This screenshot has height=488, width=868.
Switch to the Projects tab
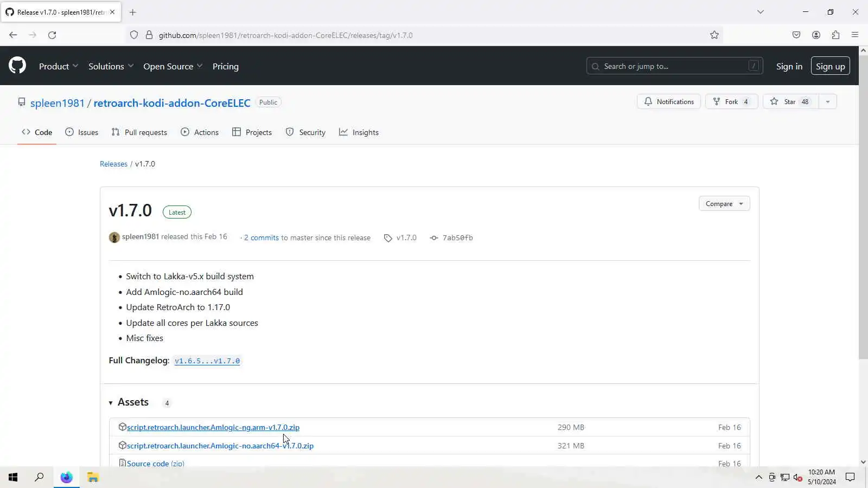[x=252, y=132]
